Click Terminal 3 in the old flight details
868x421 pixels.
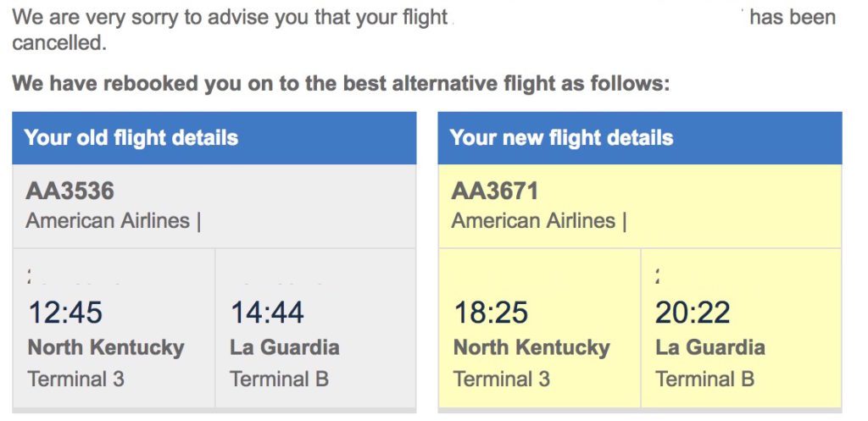[76, 378]
